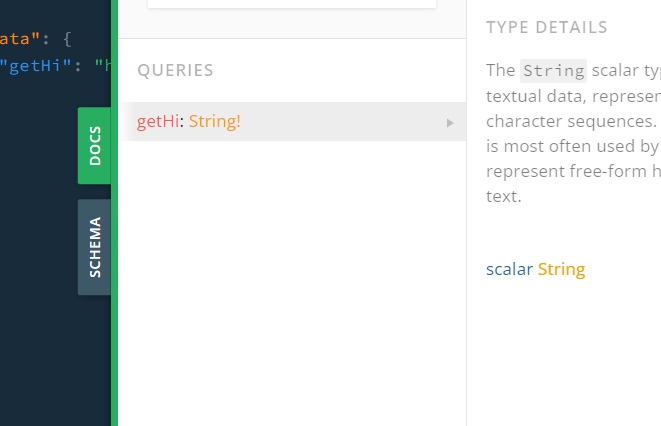This screenshot has width=661, height=426.
Task: Click the opening curly brace in response
Action: (67, 40)
